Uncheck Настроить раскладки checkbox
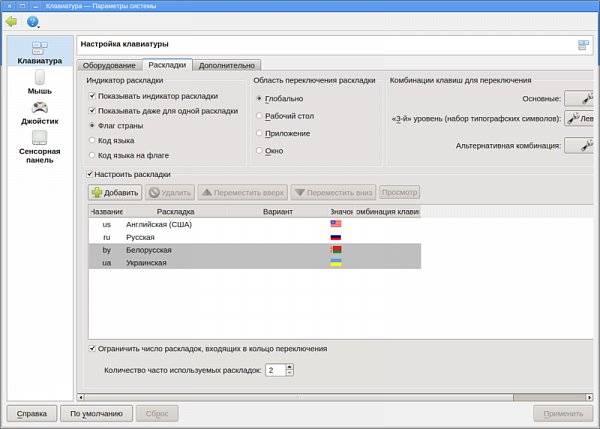 (x=92, y=174)
